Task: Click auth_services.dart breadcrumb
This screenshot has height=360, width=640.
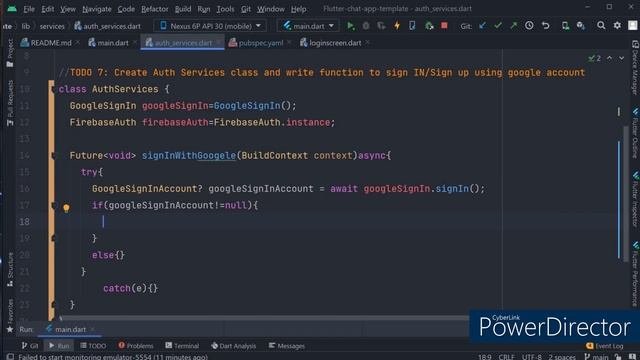Action: click(x=107, y=26)
